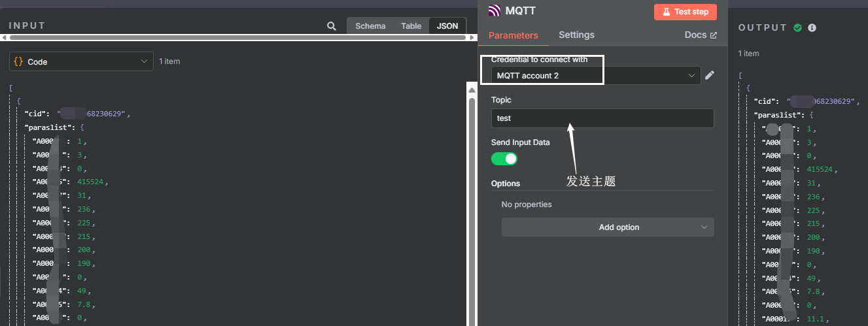Click the Test step button
868x326 pixels.
click(686, 12)
